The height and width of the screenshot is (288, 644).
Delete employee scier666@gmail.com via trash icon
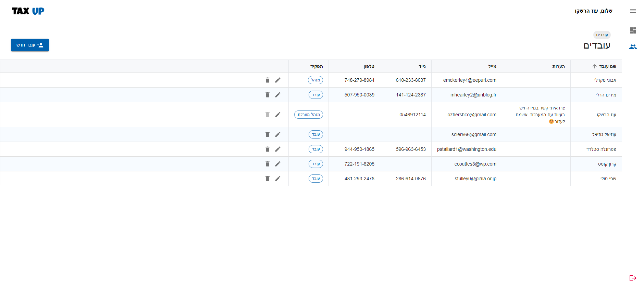point(268,134)
